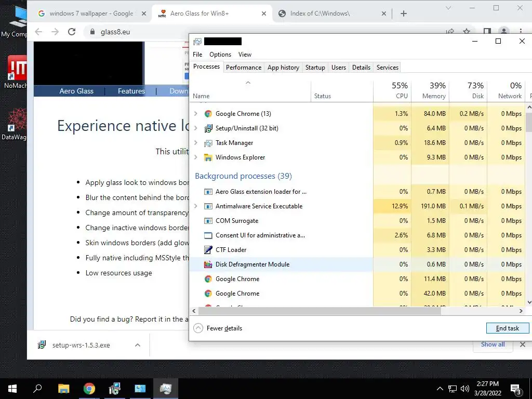Open File Explorer from the taskbar

click(63, 389)
